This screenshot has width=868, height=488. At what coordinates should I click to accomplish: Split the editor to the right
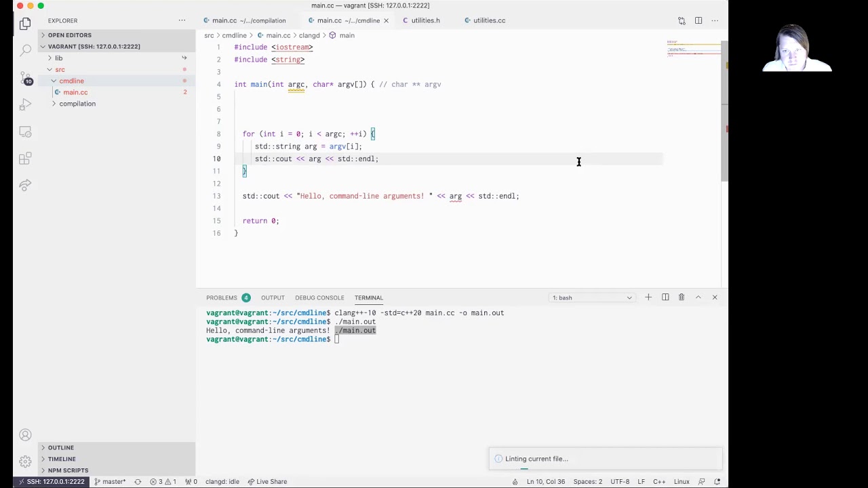pyautogui.click(x=698, y=20)
